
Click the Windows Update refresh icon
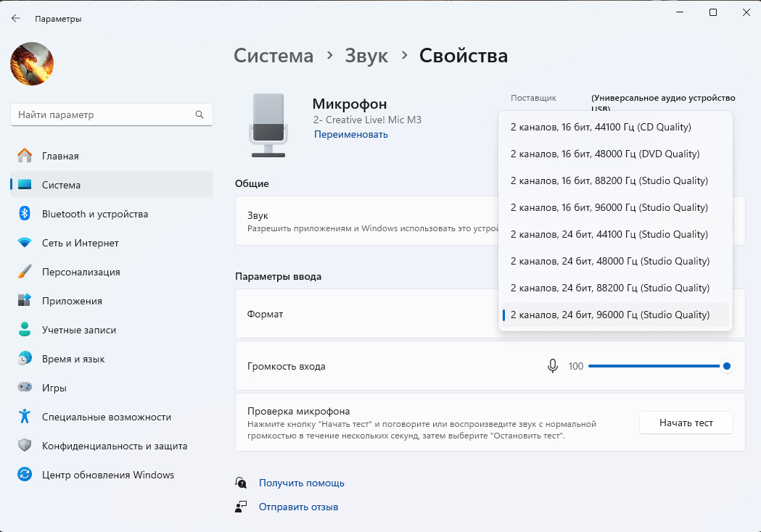pos(24,474)
